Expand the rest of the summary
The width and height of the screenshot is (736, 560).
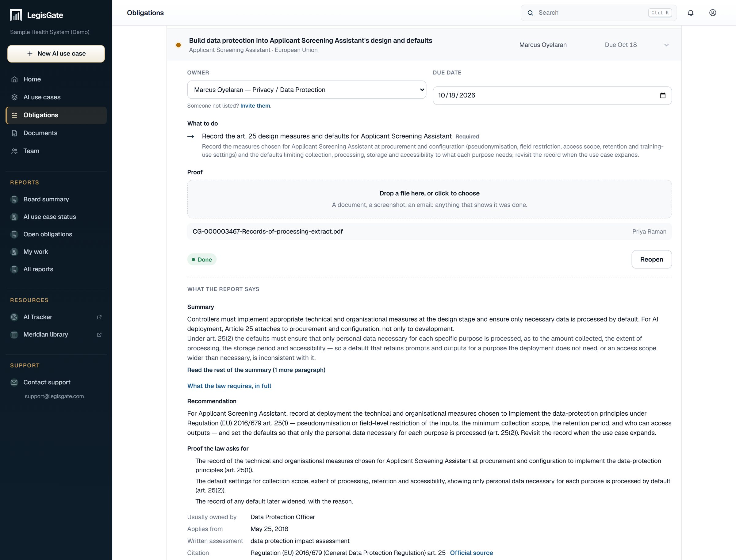tap(256, 370)
